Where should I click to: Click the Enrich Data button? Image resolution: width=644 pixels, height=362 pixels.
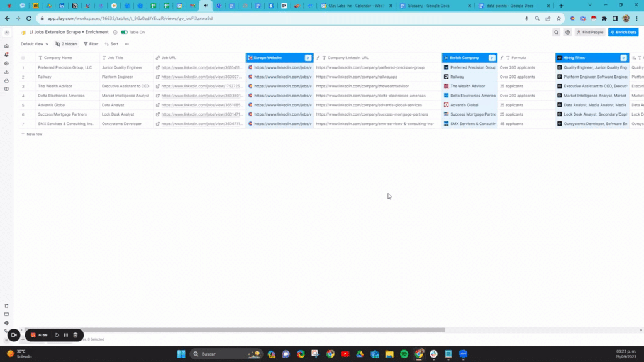pos(623,32)
